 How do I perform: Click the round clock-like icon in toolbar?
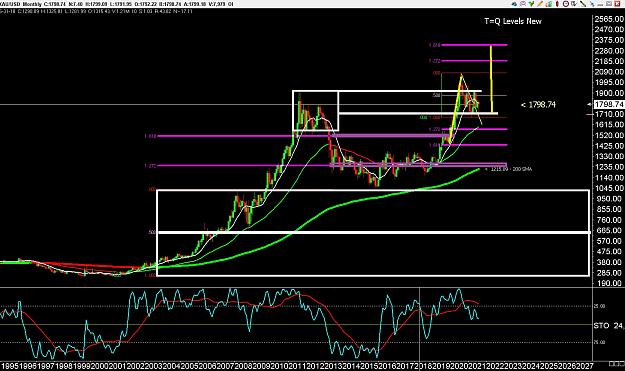pos(566,4)
